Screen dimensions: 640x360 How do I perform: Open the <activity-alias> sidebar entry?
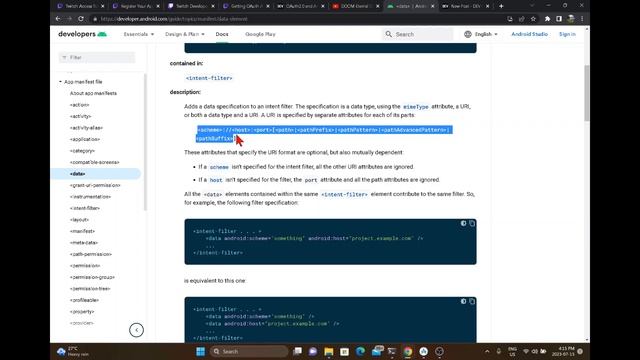(86, 128)
